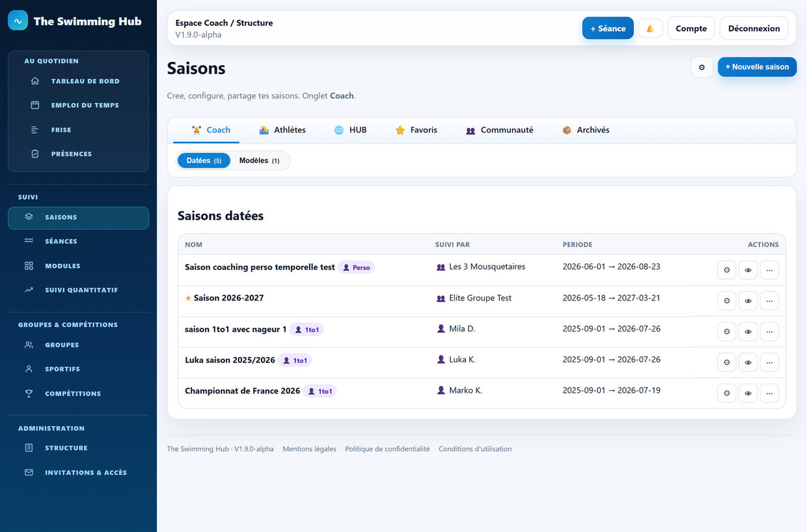Viewport: 807px width, 532px height.
Task: Open the notifications bell icon
Action: pos(650,29)
